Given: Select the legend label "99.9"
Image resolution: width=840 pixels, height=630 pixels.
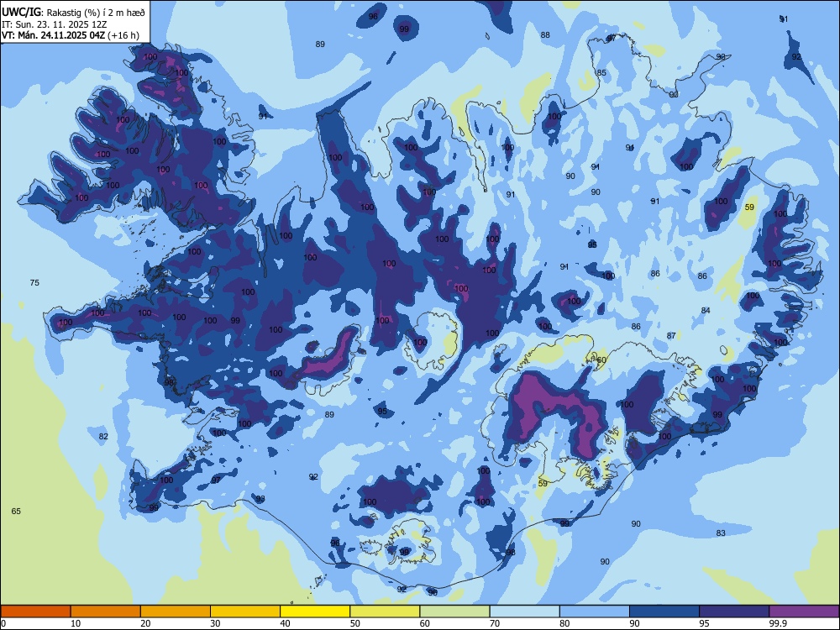Looking at the screenshot, I should 778,623.
